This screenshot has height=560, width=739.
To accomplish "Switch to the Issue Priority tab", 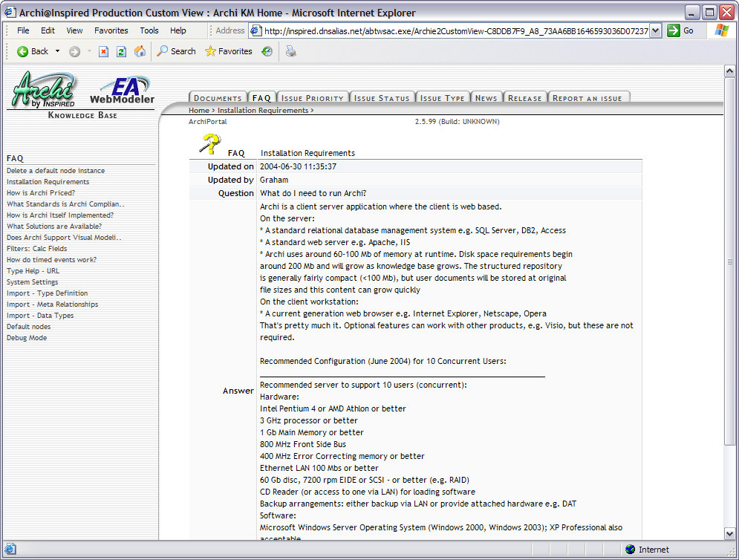I will click(x=313, y=98).
